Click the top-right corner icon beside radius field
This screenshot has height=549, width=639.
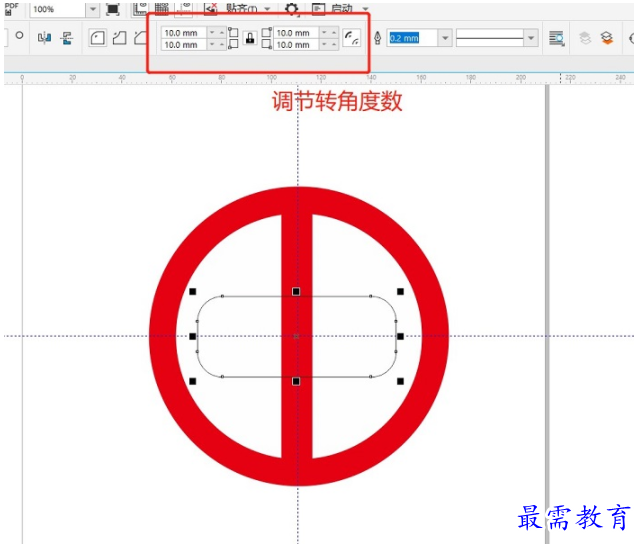click(266, 33)
